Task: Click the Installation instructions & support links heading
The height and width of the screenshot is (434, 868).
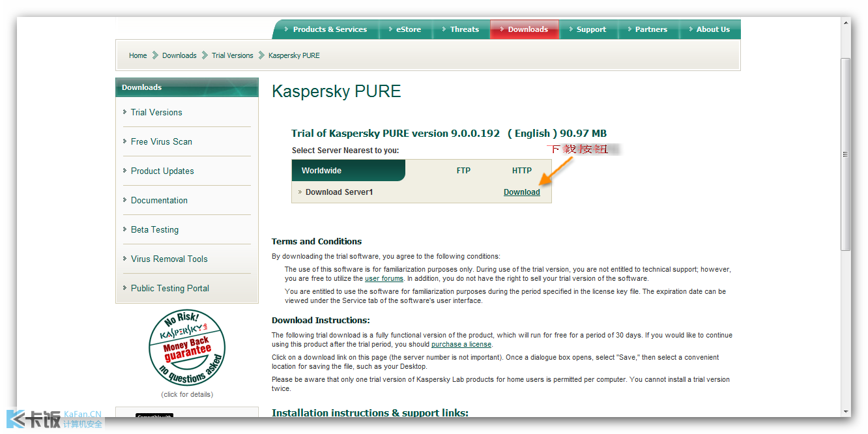Action: [370, 413]
